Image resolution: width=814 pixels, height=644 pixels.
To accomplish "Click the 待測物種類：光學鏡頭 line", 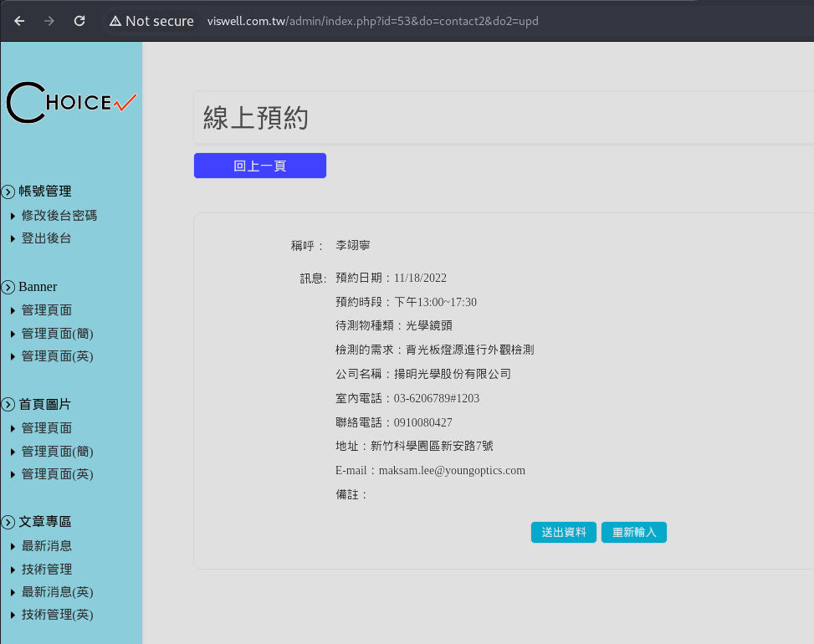I will 393,325.
